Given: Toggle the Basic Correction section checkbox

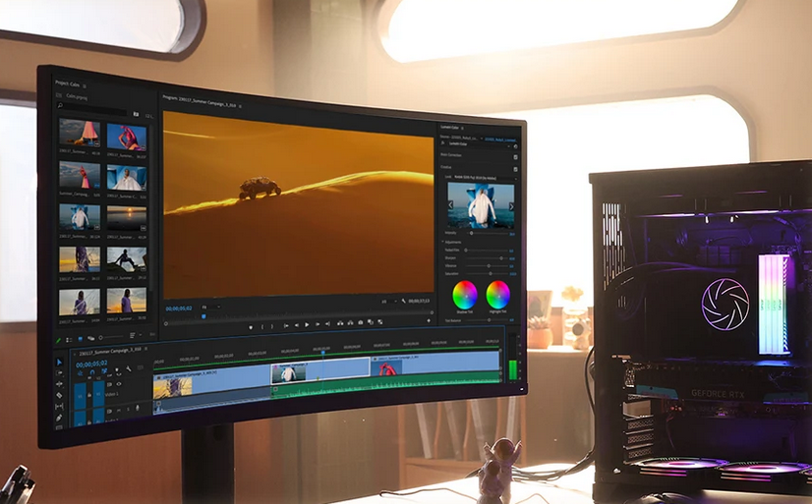Looking at the screenshot, I should point(515,155).
